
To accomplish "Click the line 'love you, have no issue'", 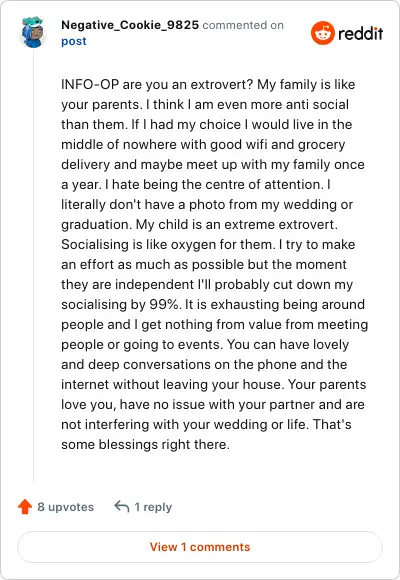I will [213, 404].
